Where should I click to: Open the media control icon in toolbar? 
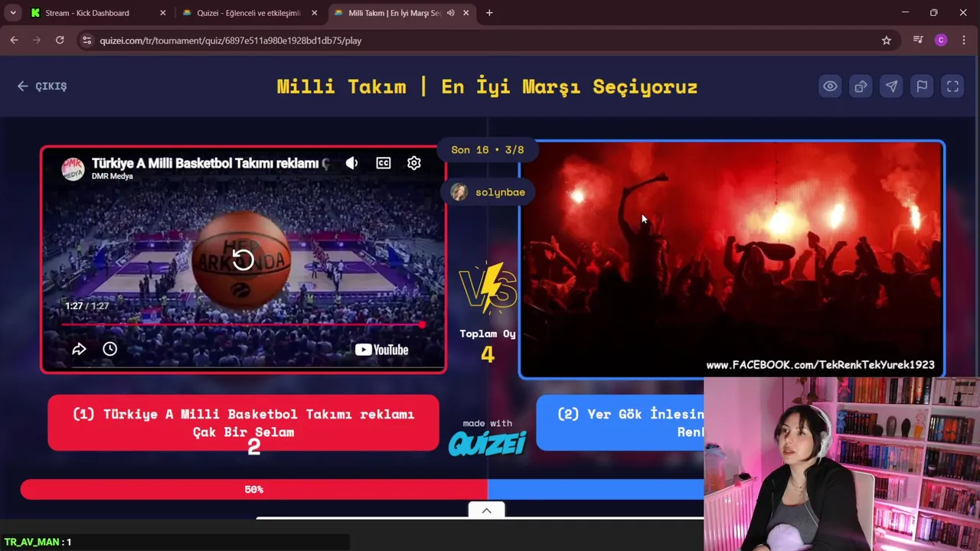pos(918,41)
